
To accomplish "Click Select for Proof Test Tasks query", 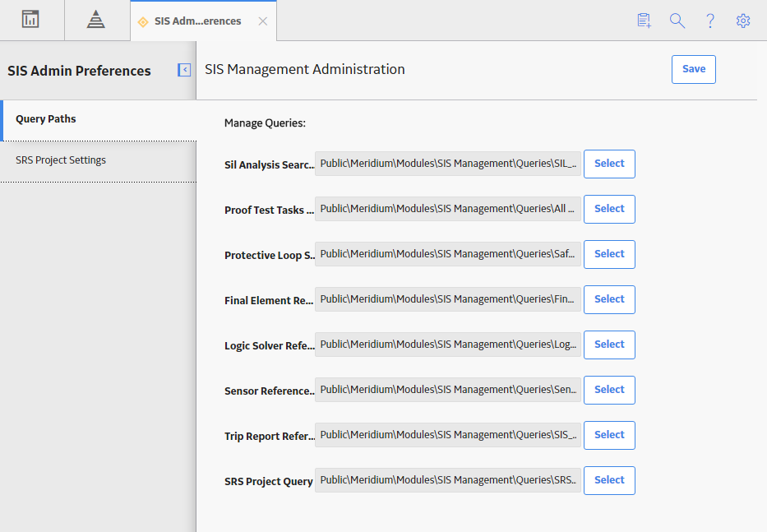I will 609,209.
